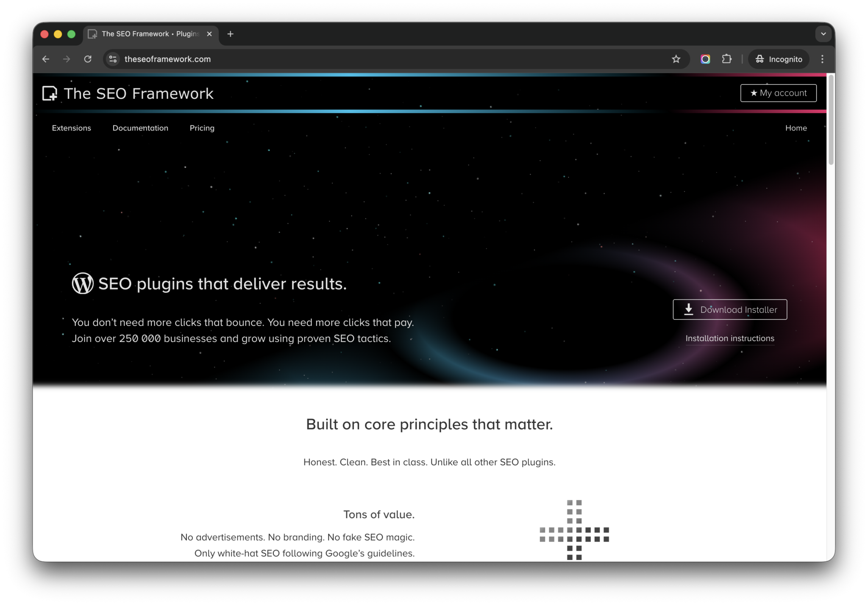Click the browser profile avatar icon
The image size is (868, 605).
coord(705,59)
